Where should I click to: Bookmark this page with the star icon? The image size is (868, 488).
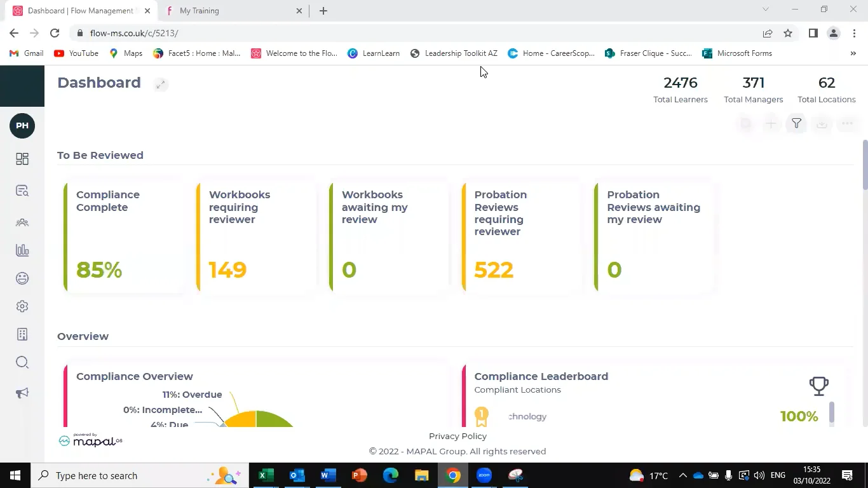[788, 33]
